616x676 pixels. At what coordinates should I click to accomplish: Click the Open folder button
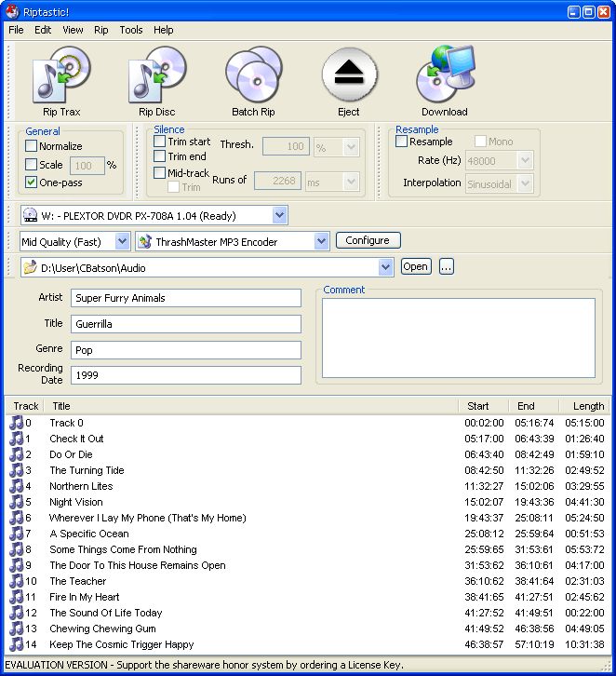(416, 266)
